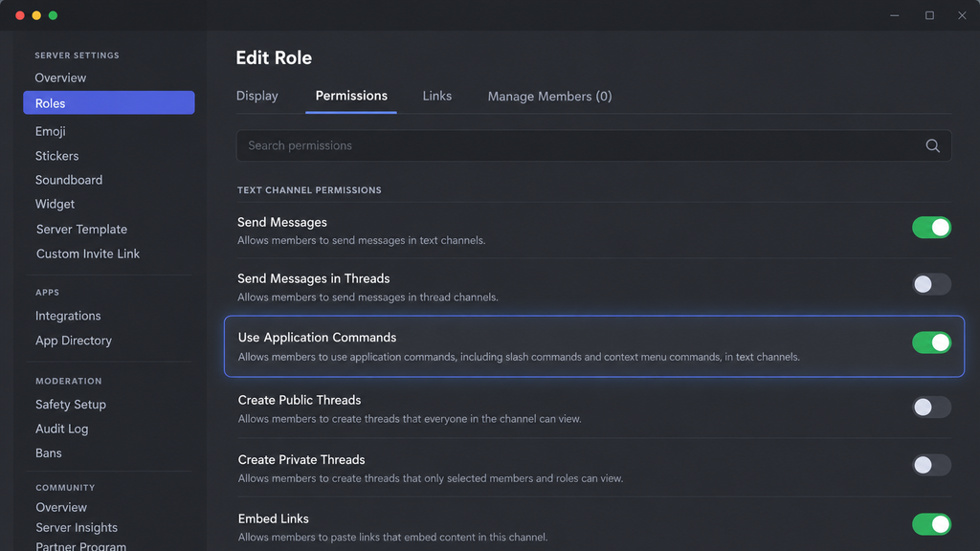Minimize window using the dash icon
980x551 pixels.
pyautogui.click(x=895, y=15)
